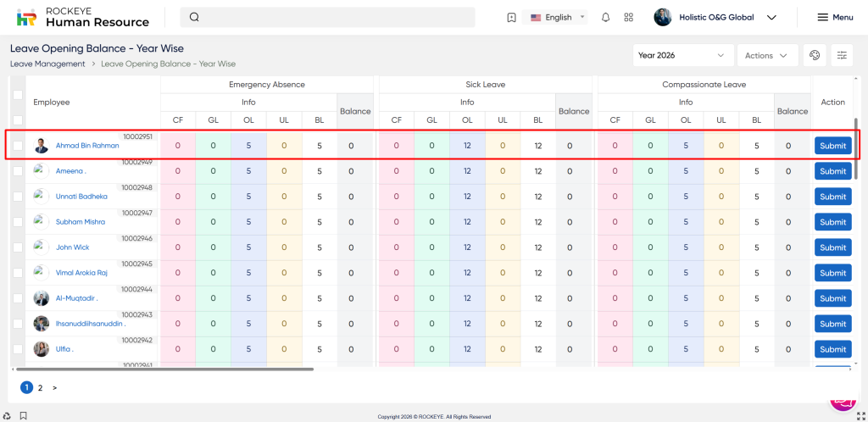Open the English language selector

tap(557, 17)
